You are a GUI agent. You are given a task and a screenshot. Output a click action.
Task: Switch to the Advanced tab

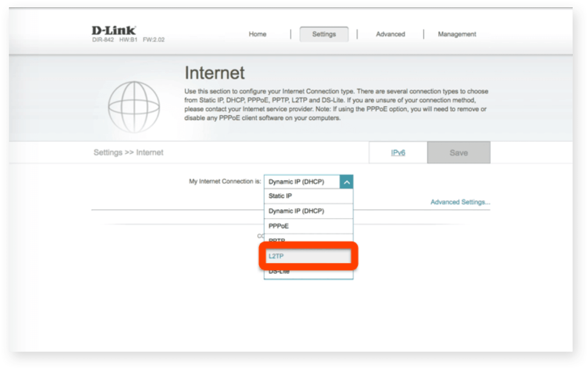(x=390, y=34)
